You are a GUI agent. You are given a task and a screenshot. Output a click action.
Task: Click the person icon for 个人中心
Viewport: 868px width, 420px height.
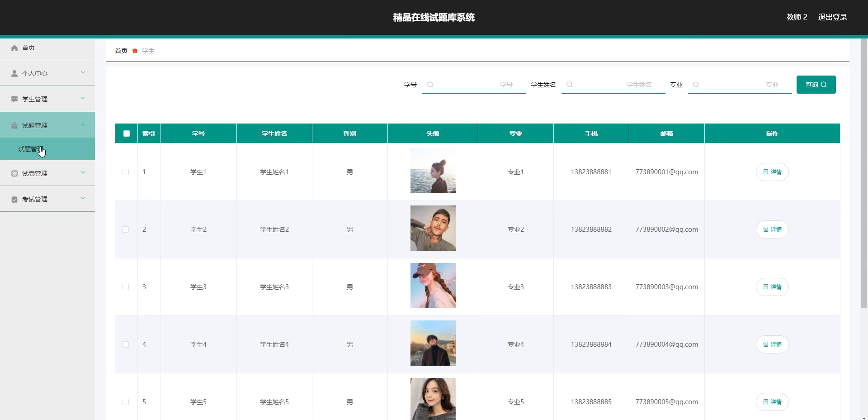14,73
